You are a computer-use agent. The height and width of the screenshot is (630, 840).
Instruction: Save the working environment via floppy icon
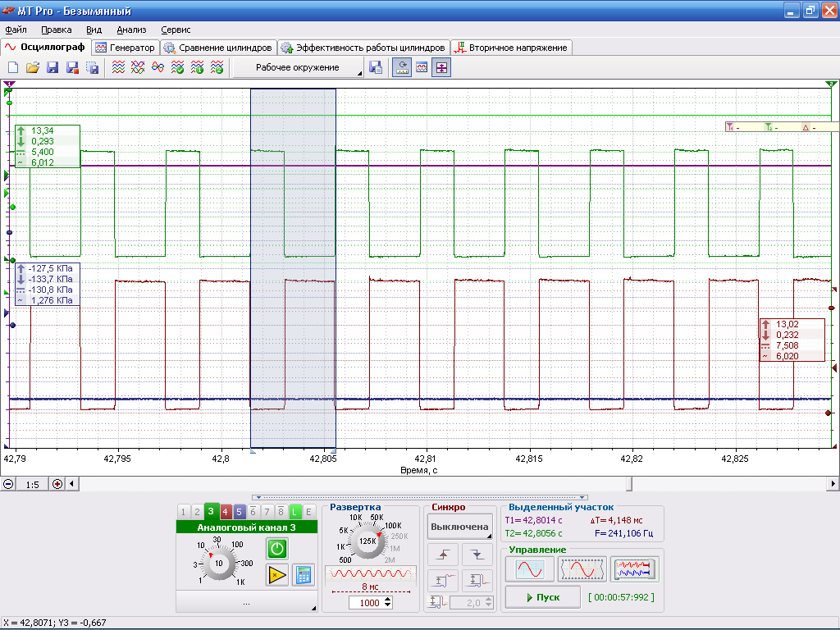coord(376,67)
